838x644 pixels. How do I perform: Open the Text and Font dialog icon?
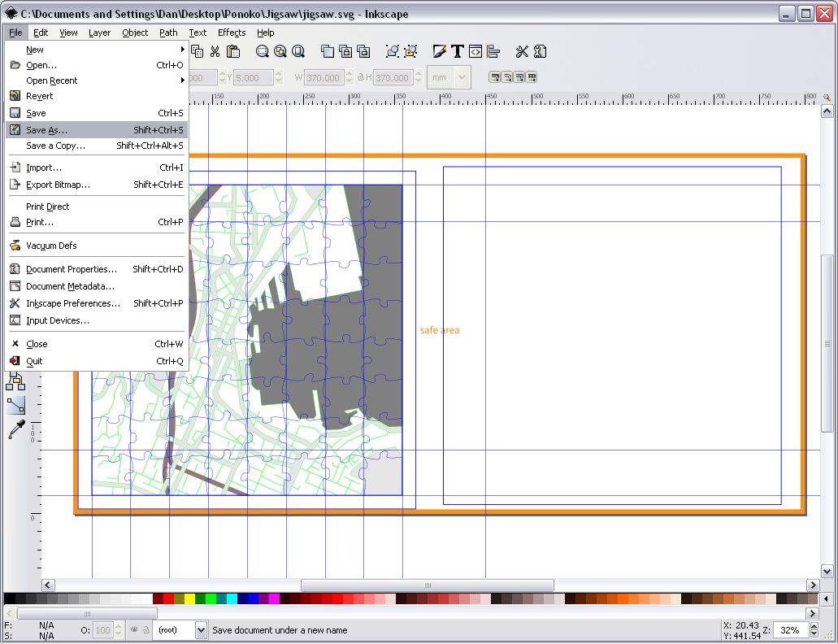point(457,51)
